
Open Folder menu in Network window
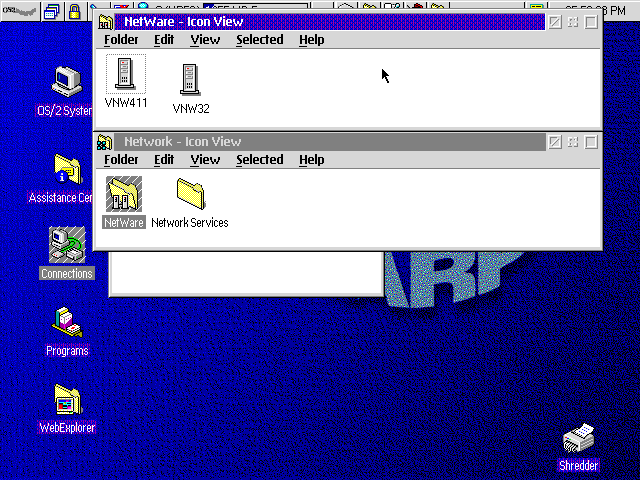(121, 160)
